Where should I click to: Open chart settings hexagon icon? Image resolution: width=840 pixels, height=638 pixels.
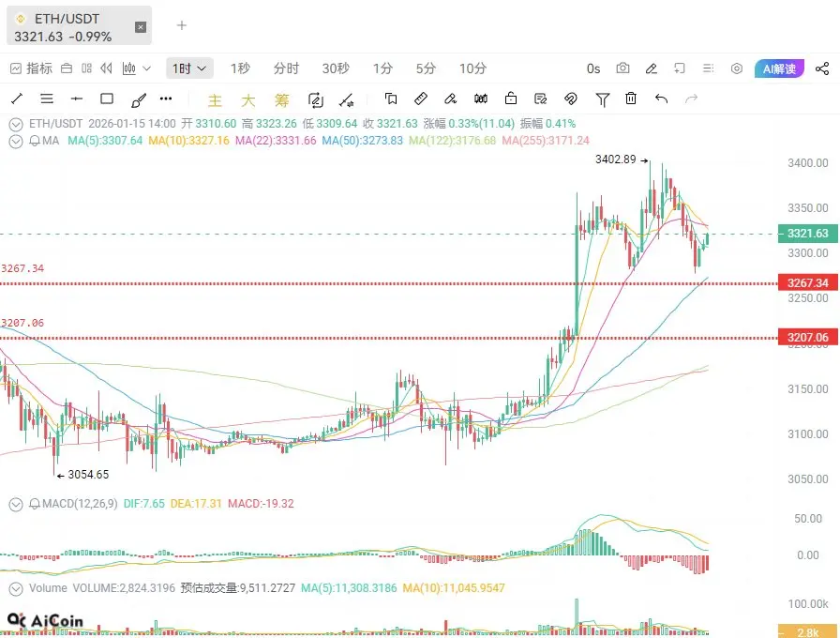pyautogui.click(x=737, y=68)
